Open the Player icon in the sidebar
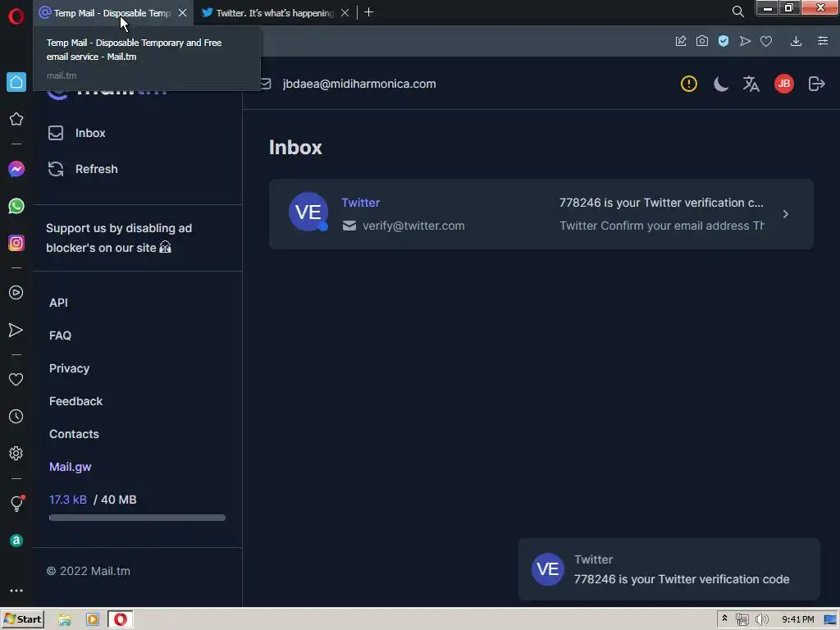840x630 pixels. [x=16, y=293]
